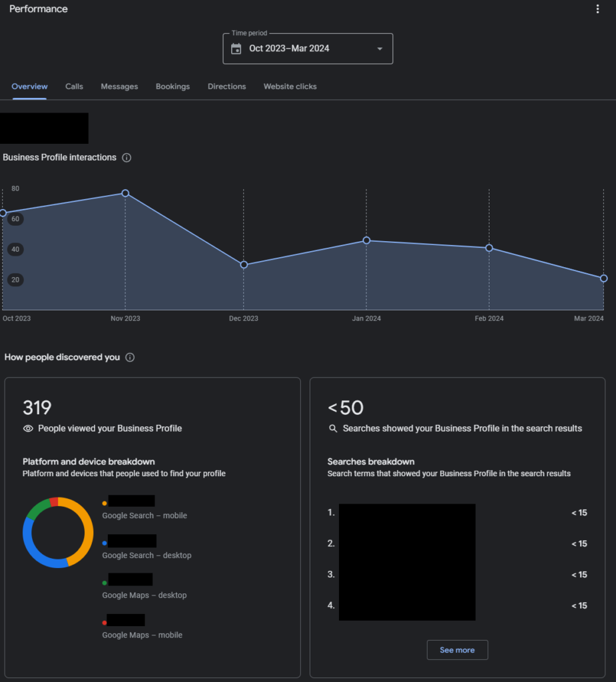Click the <50 searches number

346,408
